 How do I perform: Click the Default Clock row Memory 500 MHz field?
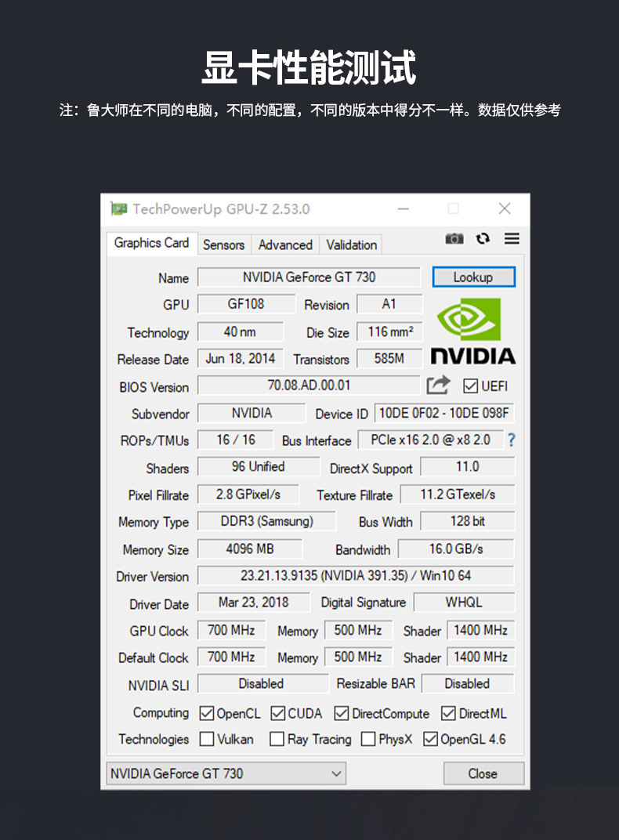click(358, 657)
